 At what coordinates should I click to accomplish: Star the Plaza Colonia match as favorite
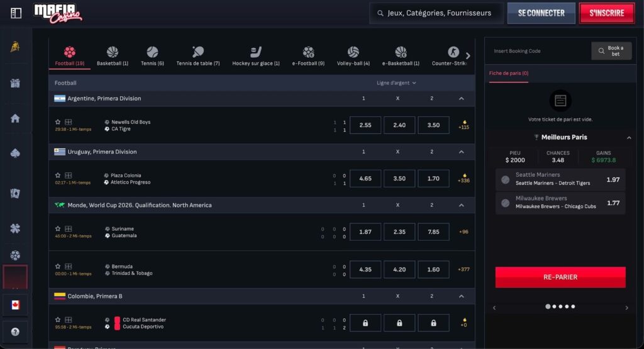pyautogui.click(x=58, y=175)
